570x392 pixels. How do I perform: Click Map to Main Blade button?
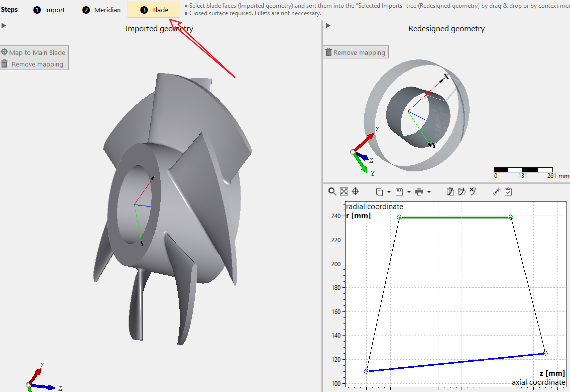[x=34, y=52]
